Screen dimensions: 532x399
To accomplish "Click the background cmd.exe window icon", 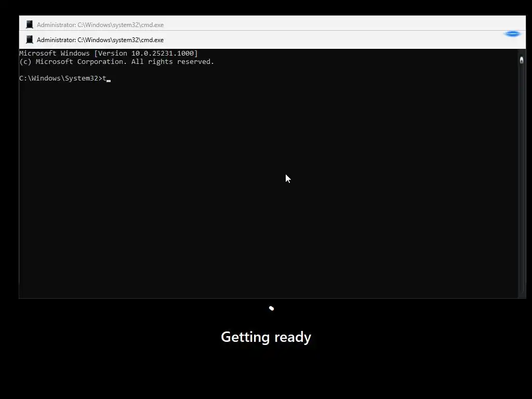I will [30, 24].
